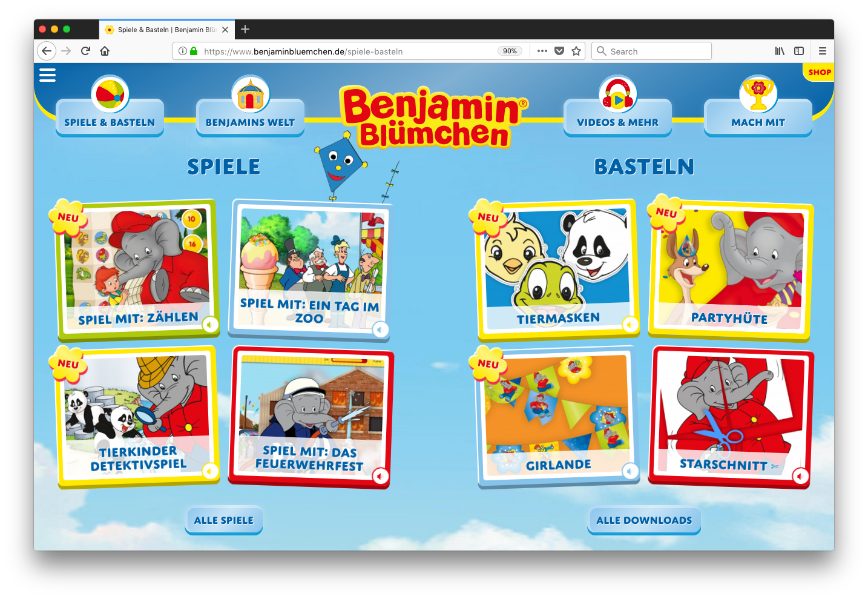868x599 pixels.
Task: Show the browser sidebar
Action: pos(799,51)
